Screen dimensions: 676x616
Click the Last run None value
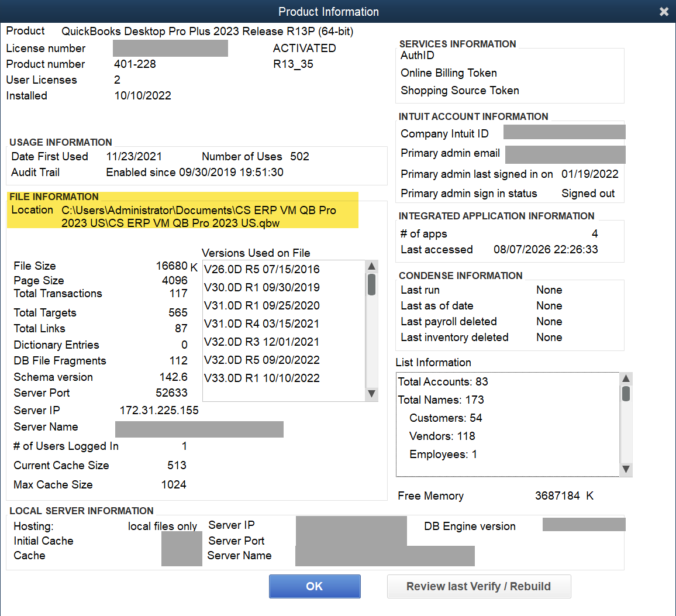549,290
